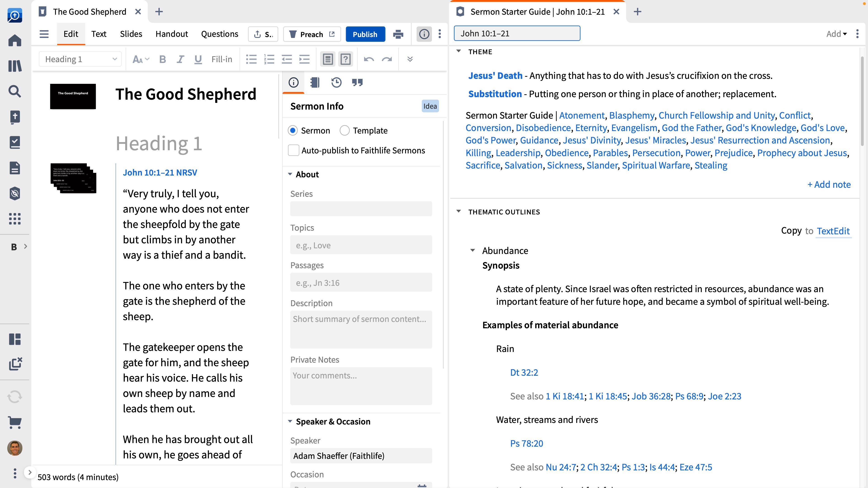Open the Library icon in sidebar
868x488 pixels.
15,66
